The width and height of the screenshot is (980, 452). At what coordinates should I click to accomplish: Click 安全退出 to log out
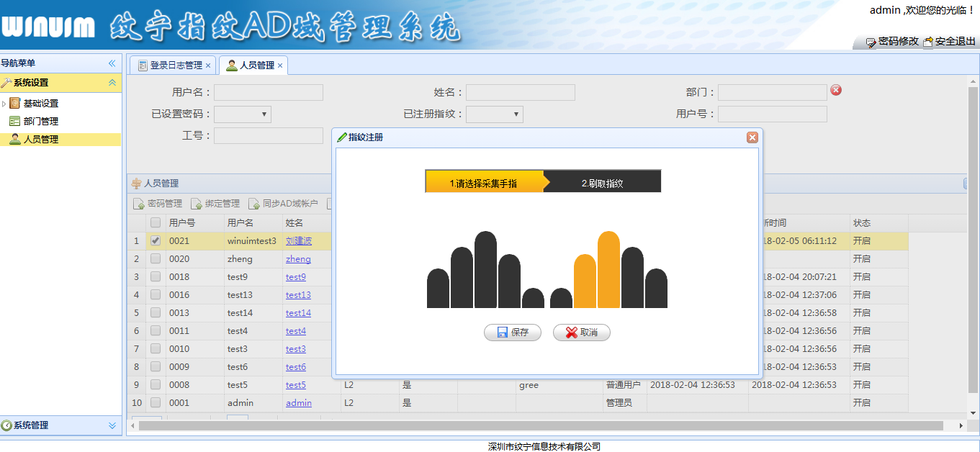click(949, 42)
